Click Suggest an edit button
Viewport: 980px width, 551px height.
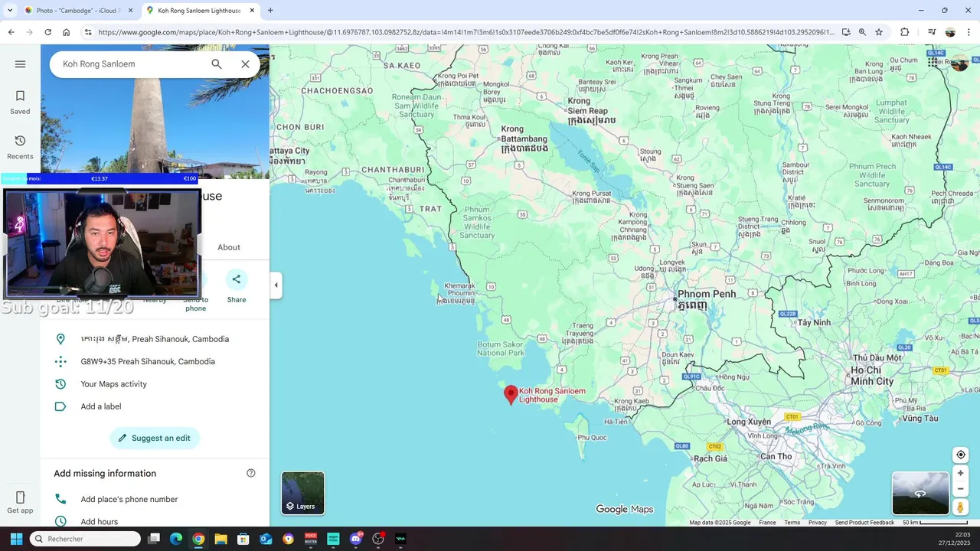[x=155, y=438]
